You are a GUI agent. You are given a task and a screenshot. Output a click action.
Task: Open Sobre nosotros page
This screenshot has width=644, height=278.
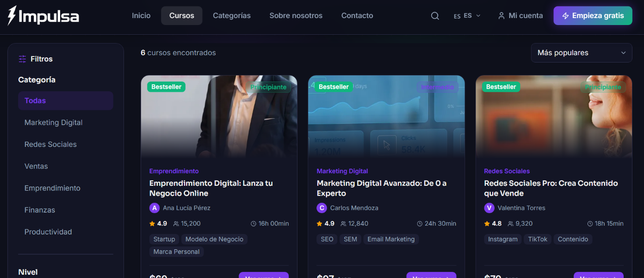(x=296, y=16)
